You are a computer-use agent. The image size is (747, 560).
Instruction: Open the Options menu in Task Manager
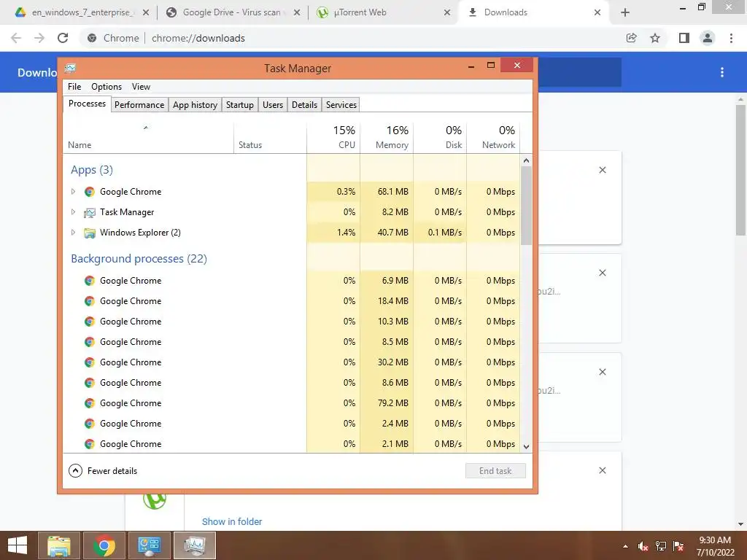coord(107,87)
